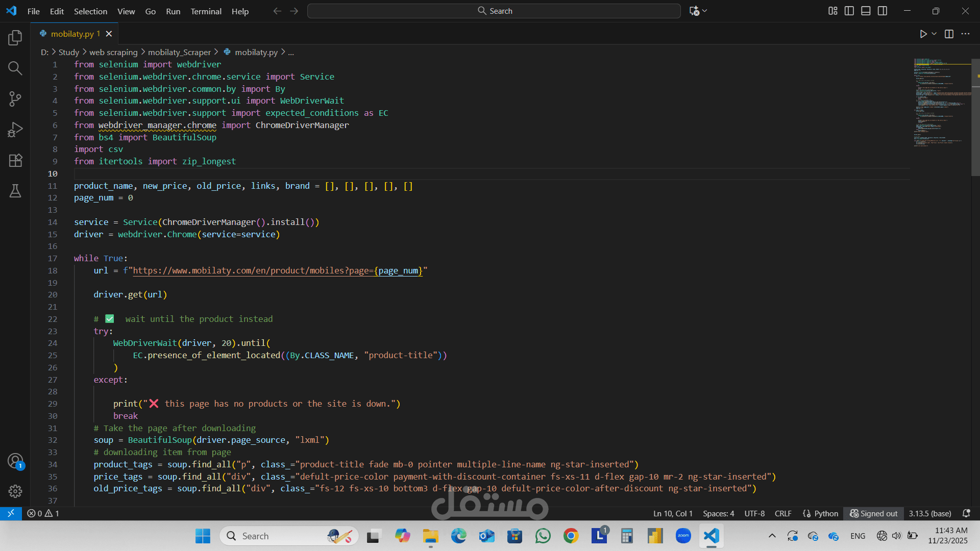Toggle Primary Side Bar visibility
This screenshot has height=551, width=980.
849,11
